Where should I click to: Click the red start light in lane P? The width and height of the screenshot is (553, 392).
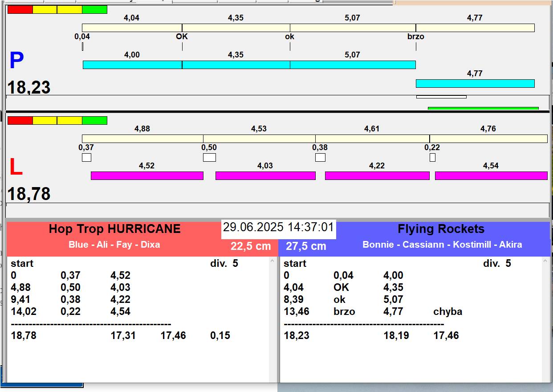coord(20,10)
